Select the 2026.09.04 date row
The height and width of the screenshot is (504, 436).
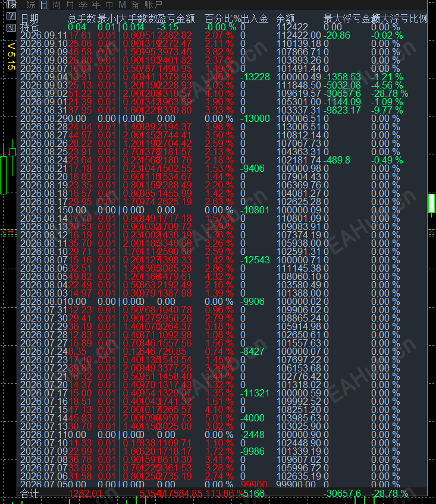44,77
